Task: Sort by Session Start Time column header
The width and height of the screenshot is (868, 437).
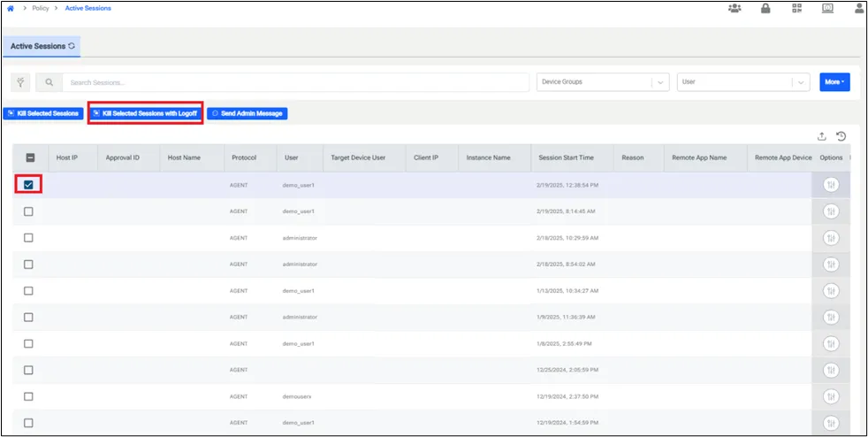Action: (x=566, y=157)
